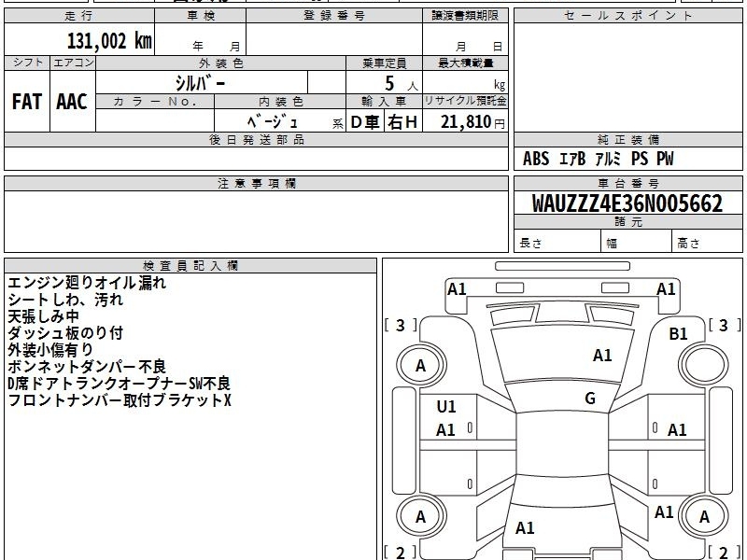
Task: Click the 外装色 header
Action: point(220,63)
